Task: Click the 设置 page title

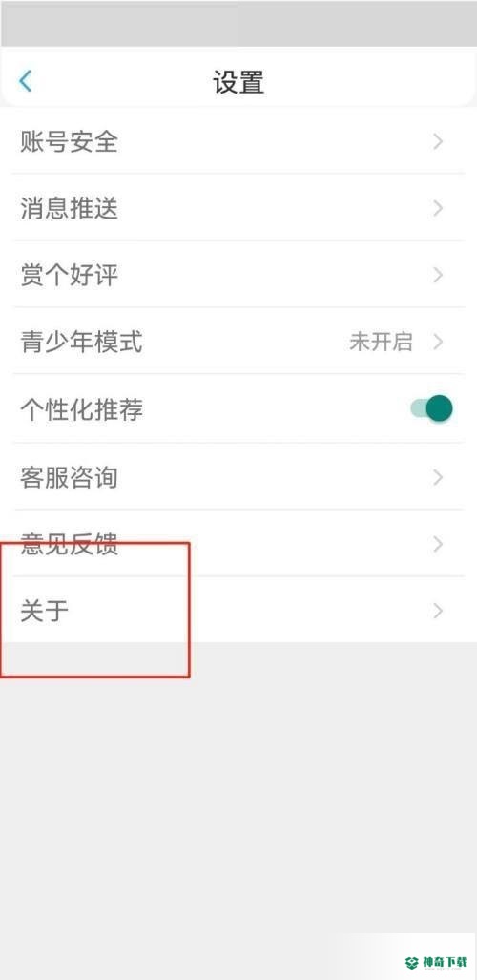Action: [x=238, y=82]
